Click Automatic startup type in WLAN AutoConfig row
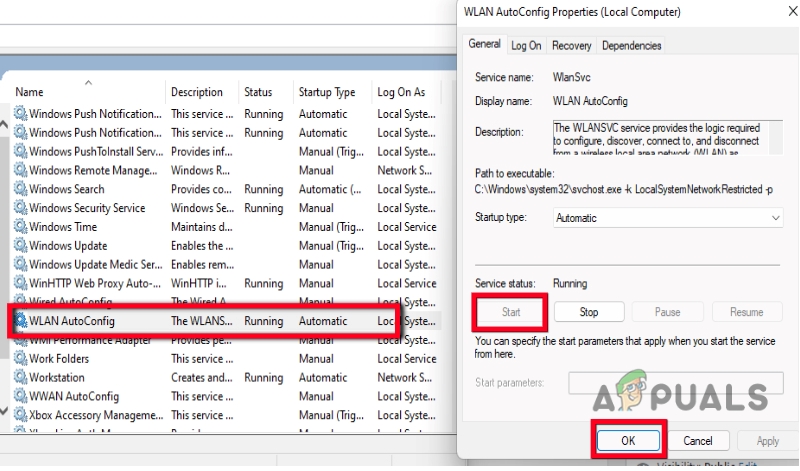Screen dimensions: 800x471 coord(322,321)
